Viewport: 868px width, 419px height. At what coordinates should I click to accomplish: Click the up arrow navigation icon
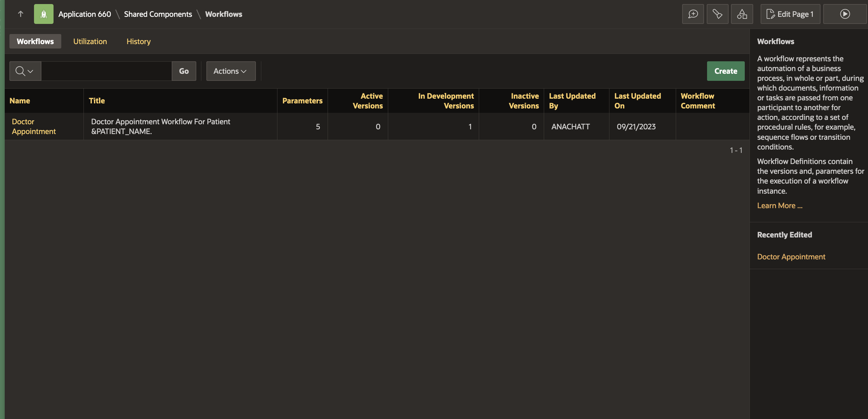21,14
